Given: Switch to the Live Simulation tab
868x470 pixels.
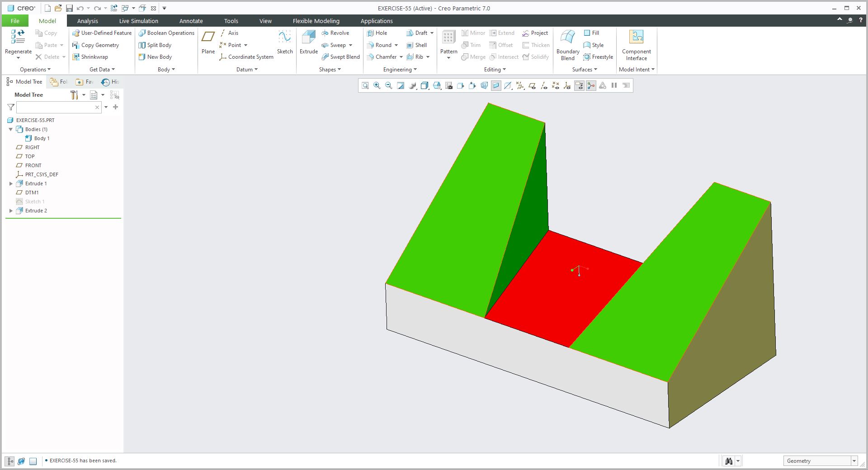Looking at the screenshot, I should coord(138,21).
